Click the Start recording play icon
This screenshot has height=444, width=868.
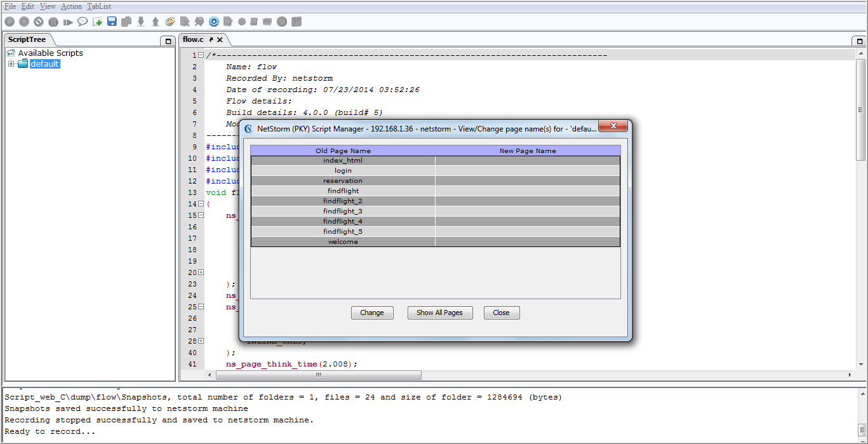(10, 22)
